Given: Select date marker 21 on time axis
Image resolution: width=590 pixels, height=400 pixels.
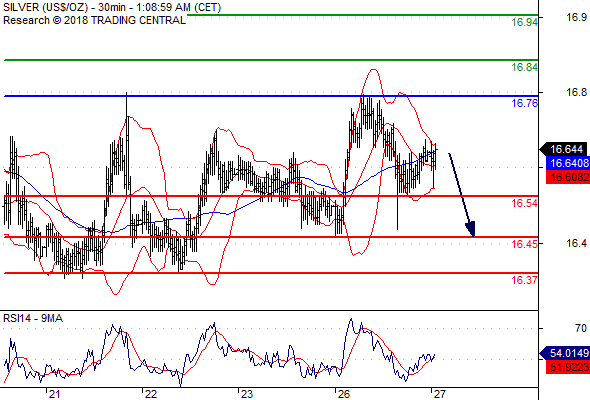Looking at the screenshot, I should (x=54, y=394).
